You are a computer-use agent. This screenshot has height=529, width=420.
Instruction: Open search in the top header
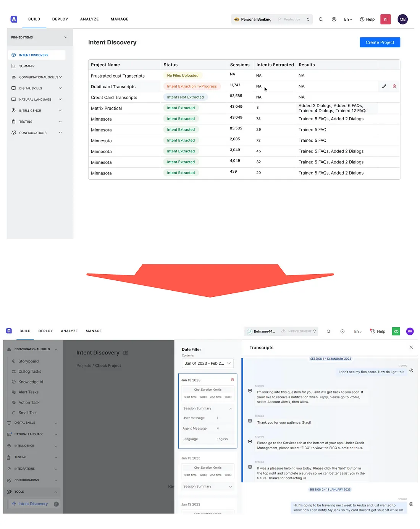(321, 19)
